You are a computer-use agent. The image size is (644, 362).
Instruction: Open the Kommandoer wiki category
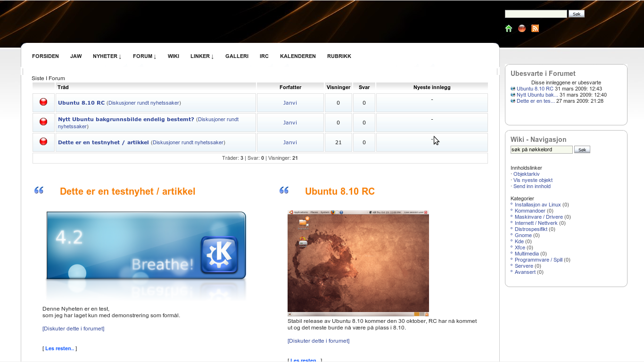pos(530,211)
